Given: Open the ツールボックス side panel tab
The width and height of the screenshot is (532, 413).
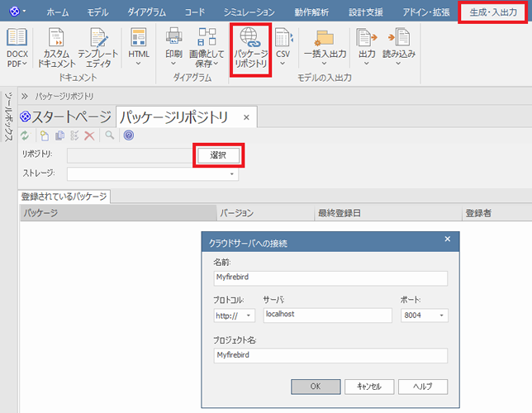Looking at the screenshot, I should (8, 116).
